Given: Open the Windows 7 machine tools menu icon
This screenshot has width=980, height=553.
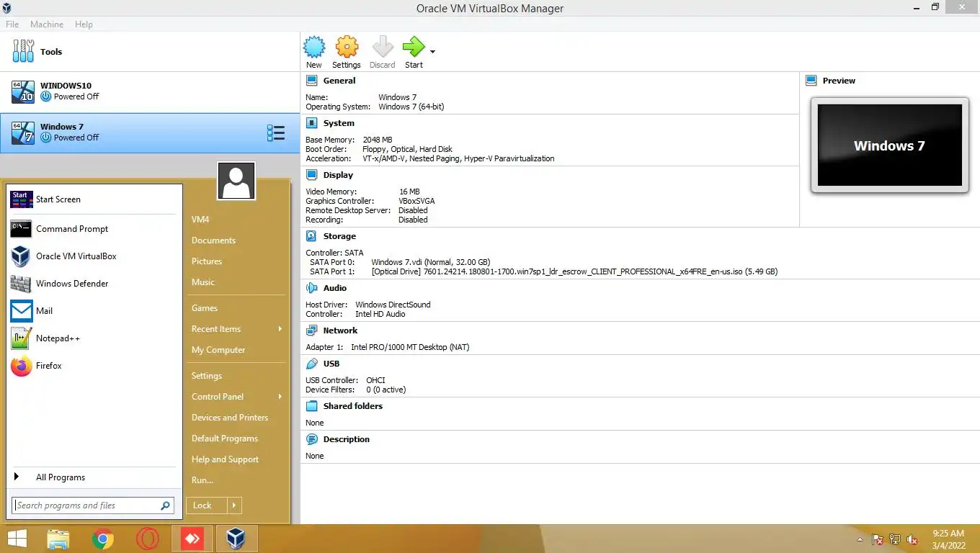Looking at the screenshot, I should (x=275, y=132).
